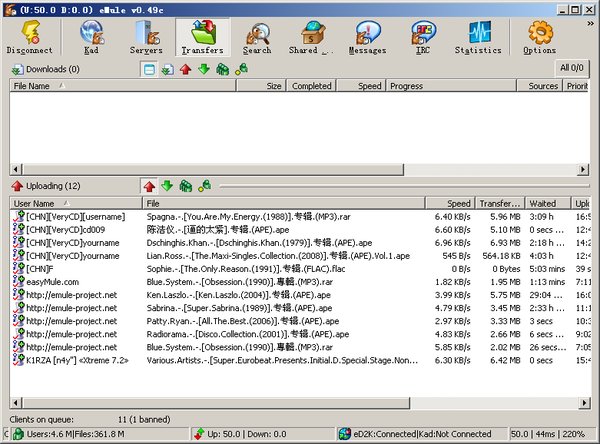Open the Search view
Screen dimensions: 600x444
(257, 38)
